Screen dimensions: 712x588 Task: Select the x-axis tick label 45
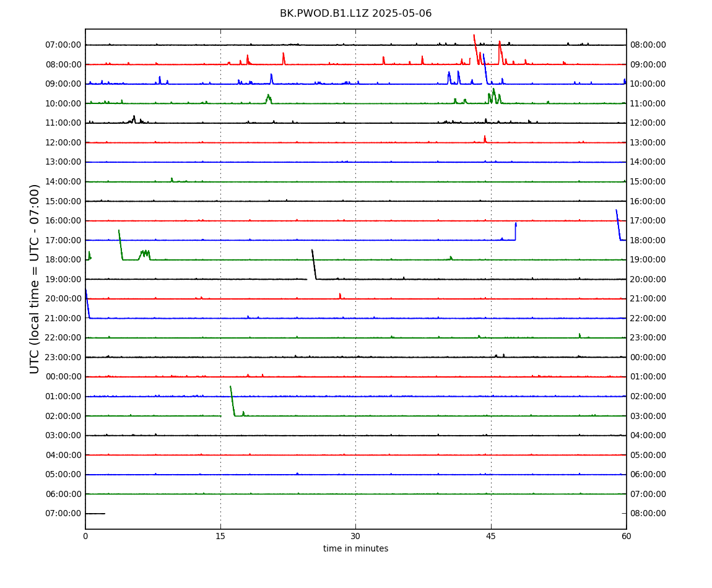click(491, 536)
